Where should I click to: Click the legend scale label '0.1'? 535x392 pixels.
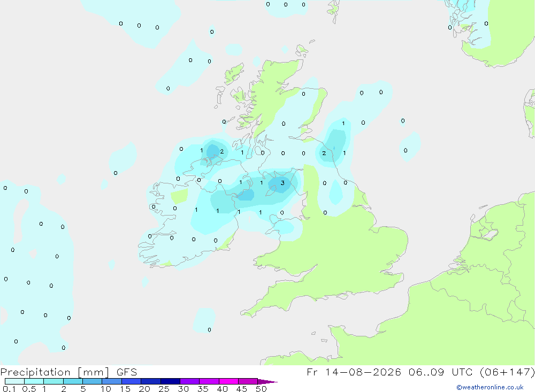click(9, 389)
